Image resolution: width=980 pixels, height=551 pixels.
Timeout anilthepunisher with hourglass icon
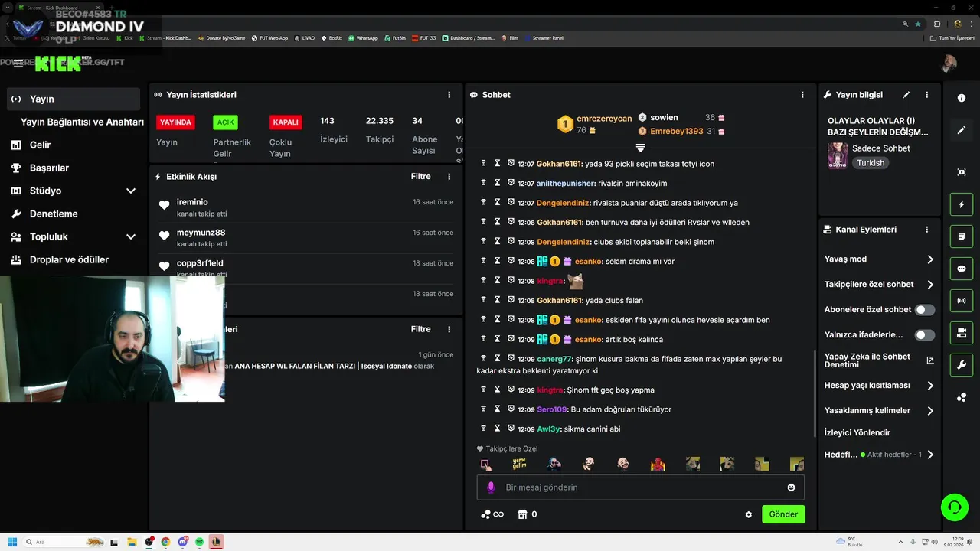pos(497,183)
